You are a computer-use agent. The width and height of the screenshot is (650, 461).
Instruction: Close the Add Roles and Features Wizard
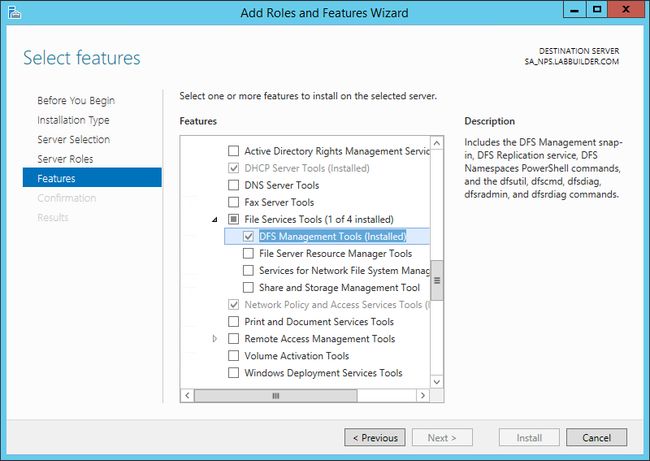pyautogui.click(x=626, y=10)
